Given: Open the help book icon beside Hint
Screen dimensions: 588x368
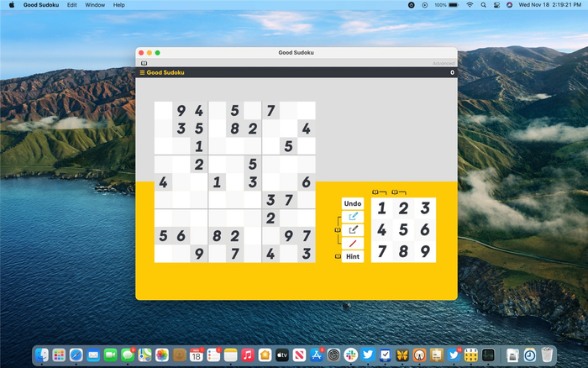Looking at the screenshot, I should [338, 256].
